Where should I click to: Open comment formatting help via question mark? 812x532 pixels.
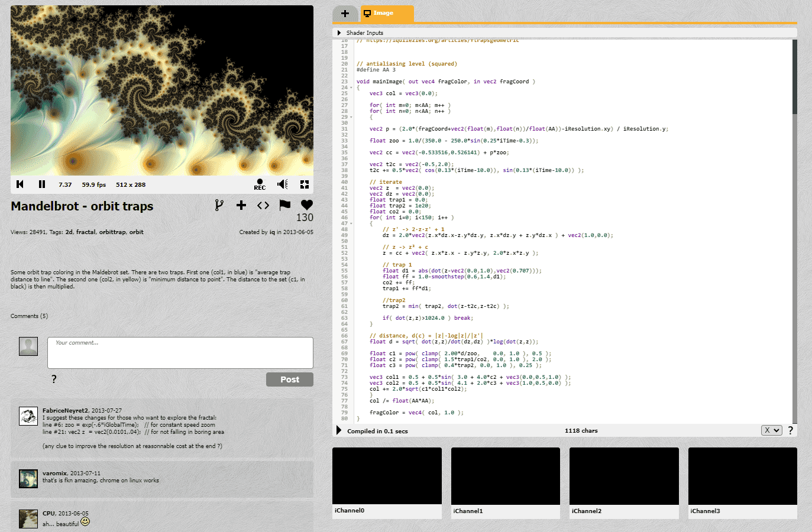53,379
